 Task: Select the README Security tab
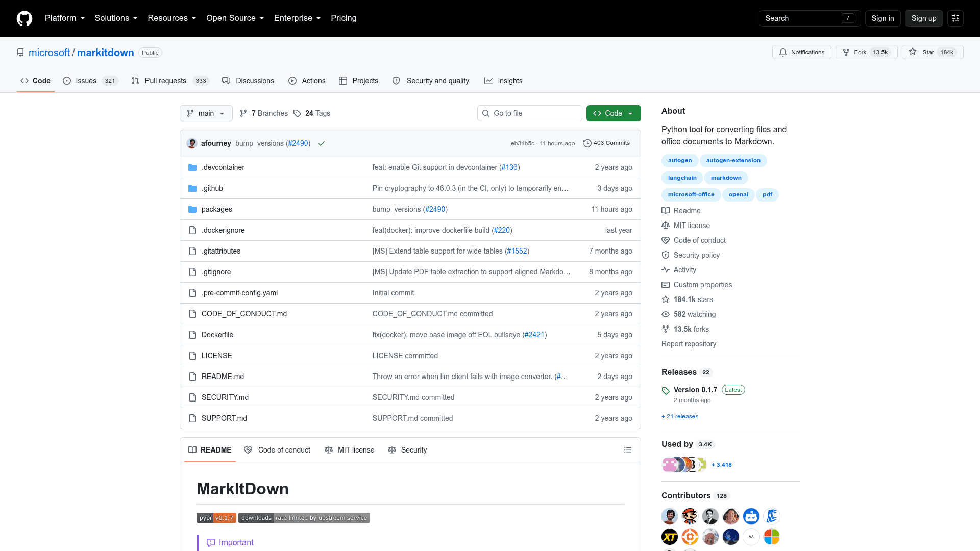407,450
